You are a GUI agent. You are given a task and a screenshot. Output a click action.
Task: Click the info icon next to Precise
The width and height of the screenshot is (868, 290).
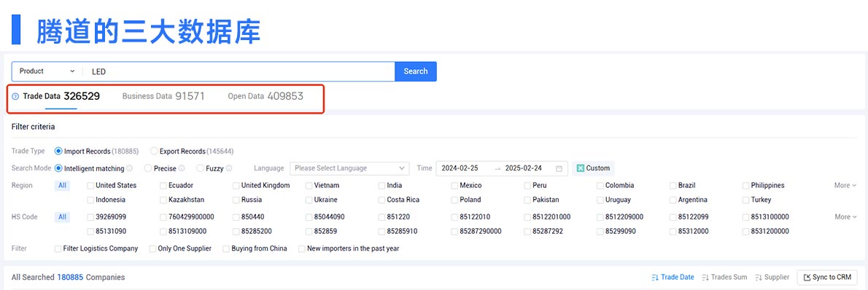tap(182, 168)
